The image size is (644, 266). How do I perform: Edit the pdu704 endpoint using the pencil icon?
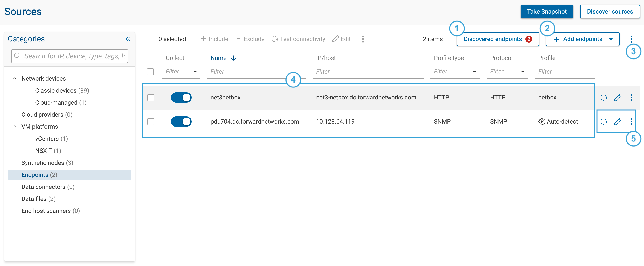tap(618, 121)
